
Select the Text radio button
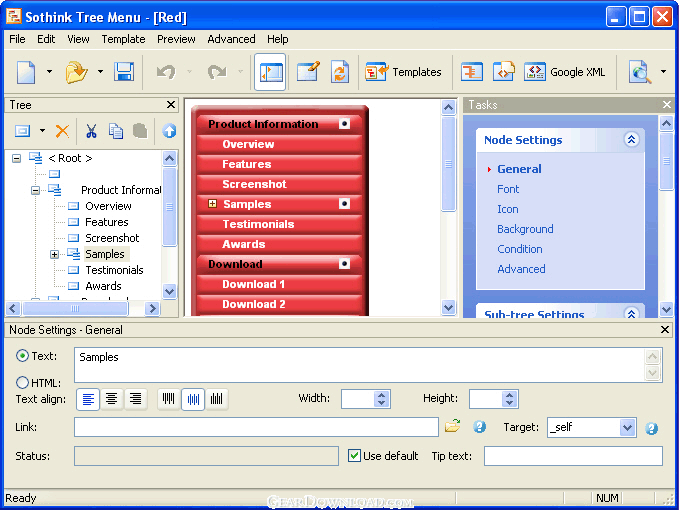click(22, 356)
